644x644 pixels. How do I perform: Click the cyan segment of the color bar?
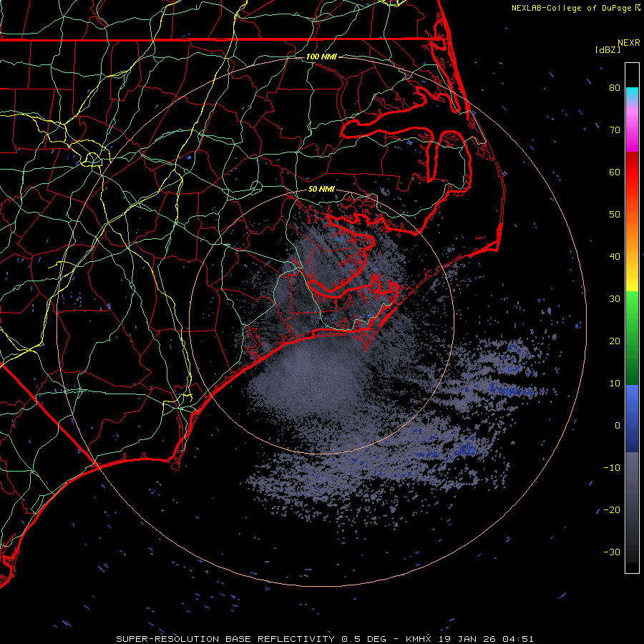[x=632, y=94]
